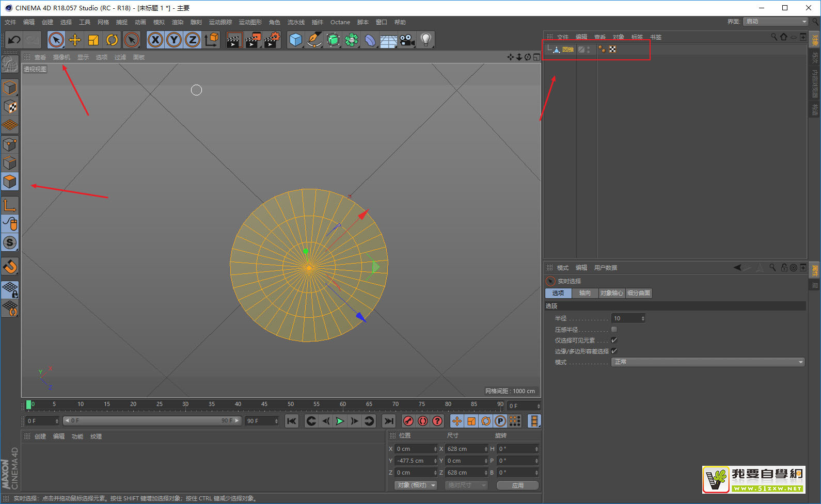The width and height of the screenshot is (821, 504).
Task: Open the 对象 (相对) coordinate dropdown
Action: point(416,485)
